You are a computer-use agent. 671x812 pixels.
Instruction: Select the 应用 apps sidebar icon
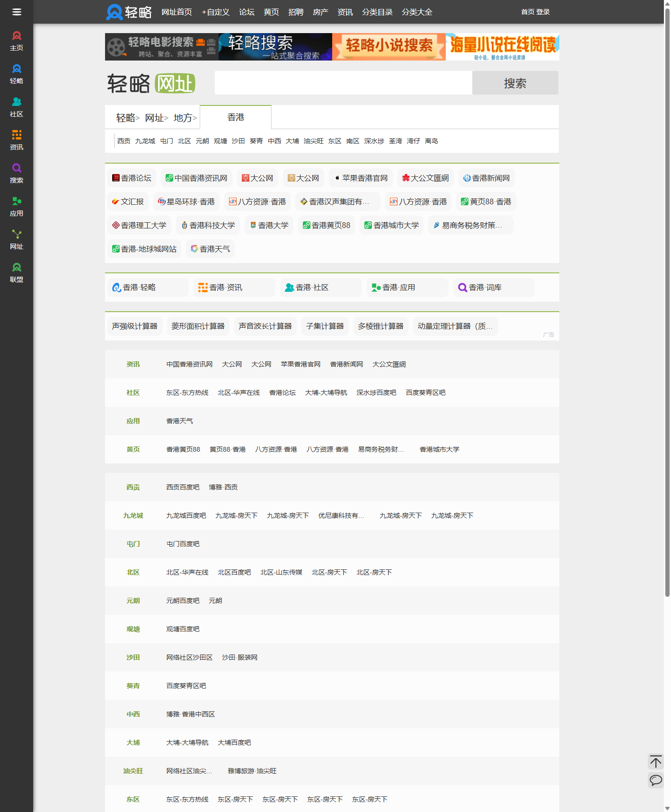click(x=17, y=206)
